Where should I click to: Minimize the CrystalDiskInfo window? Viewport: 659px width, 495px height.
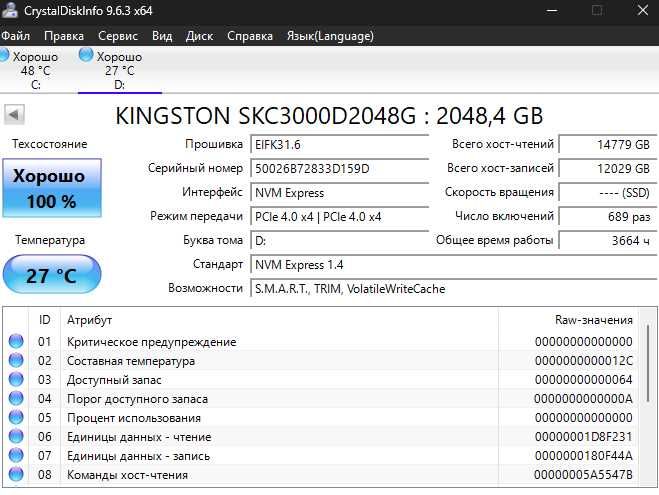coord(552,11)
